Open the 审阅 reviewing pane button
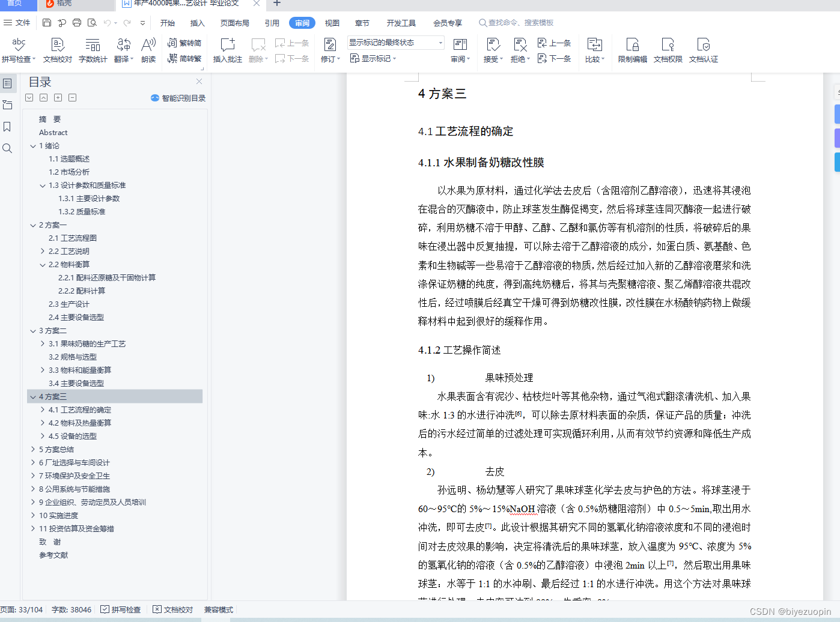Image resolution: width=840 pixels, height=622 pixels. pyautogui.click(x=460, y=50)
